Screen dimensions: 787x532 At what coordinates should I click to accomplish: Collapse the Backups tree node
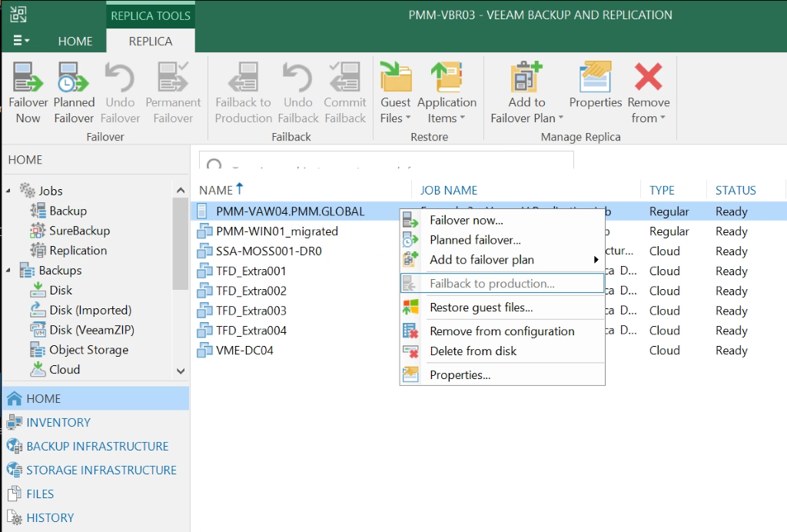pos(8,270)
